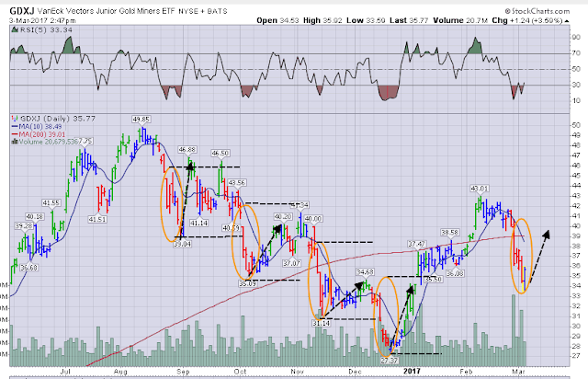588x379 pixels.
Task: Click the 36.08 price label
Action: 456,273
